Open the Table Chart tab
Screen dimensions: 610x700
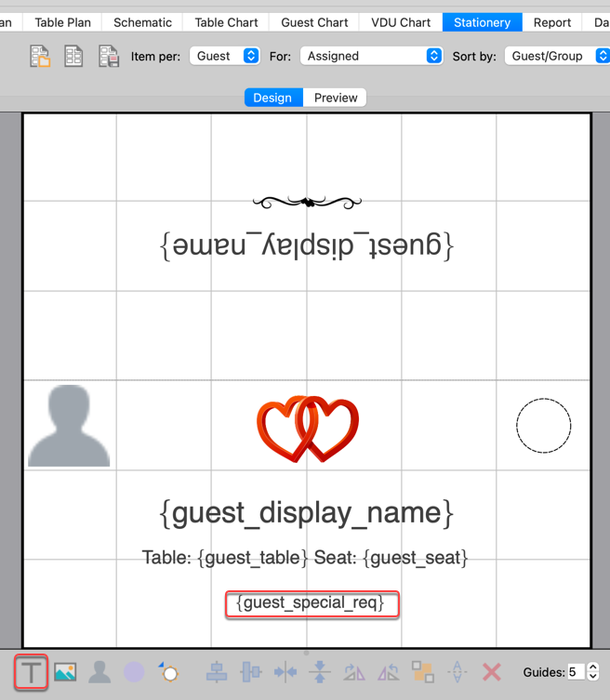pyautogui.click(x=226, y=22)
